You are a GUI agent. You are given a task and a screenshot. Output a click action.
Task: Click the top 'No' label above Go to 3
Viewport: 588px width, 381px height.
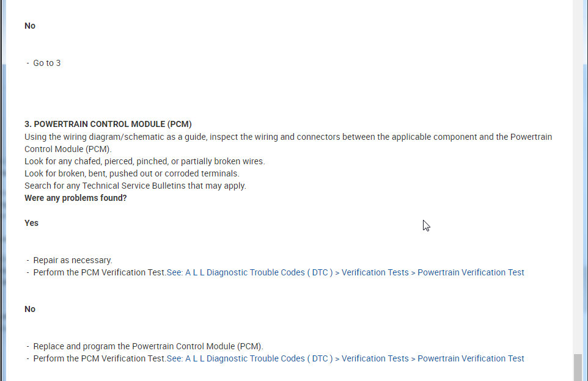[30, 26]
